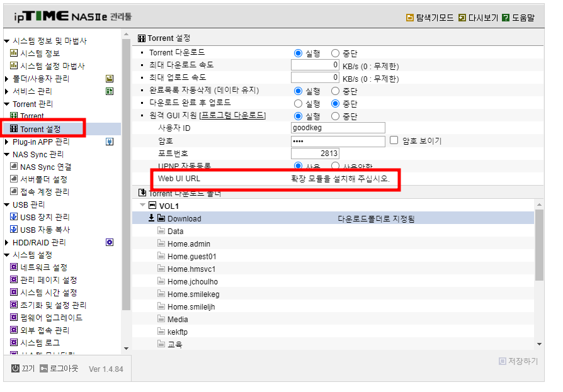Collapse USB 관리 tree arrow

pyautogui.click(x=6, y=204)
